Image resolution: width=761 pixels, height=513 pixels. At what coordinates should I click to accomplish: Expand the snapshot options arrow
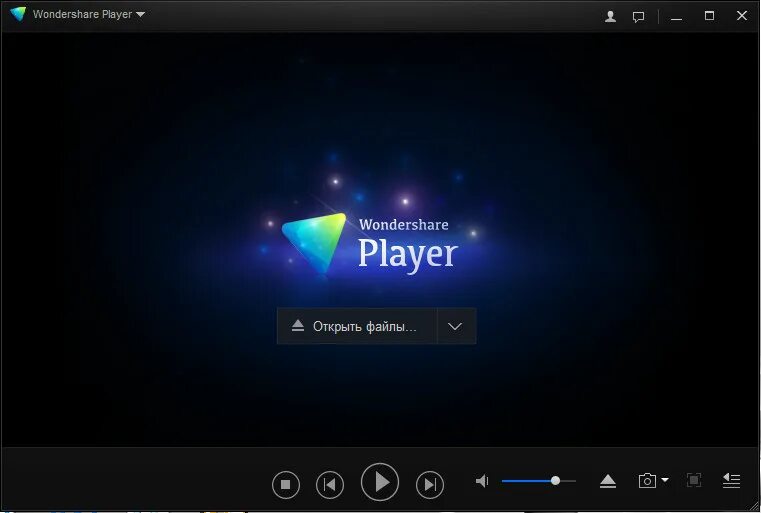[x=665, y=480]
